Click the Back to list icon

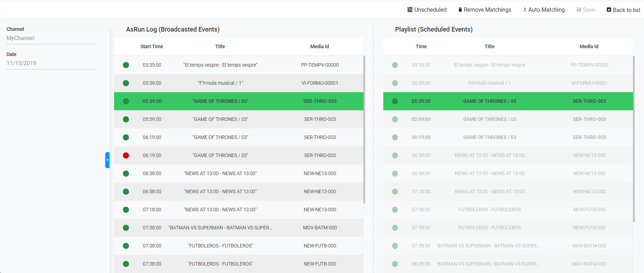click(x=609, y=10)
